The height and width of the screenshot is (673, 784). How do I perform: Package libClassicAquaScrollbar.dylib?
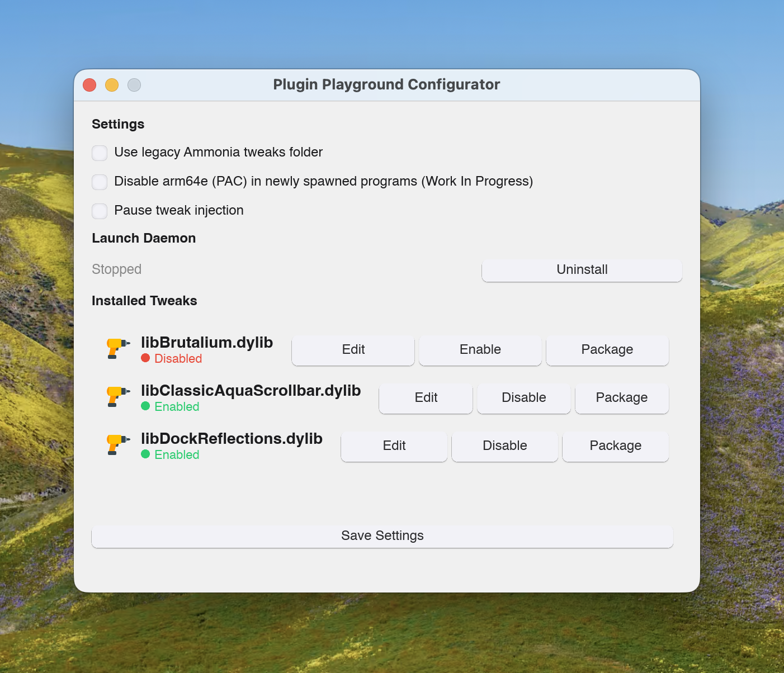pyautogui.click(x=622, y=398)
